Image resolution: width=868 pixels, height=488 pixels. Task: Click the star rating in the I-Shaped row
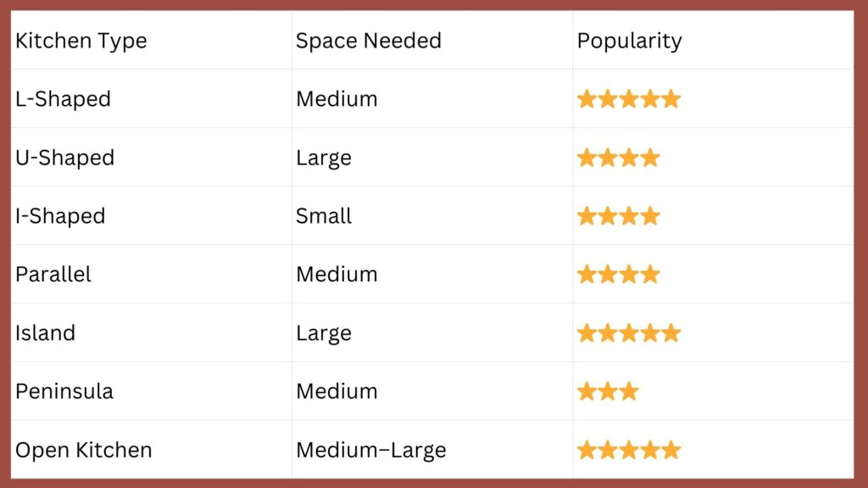(x=618, y=216)
